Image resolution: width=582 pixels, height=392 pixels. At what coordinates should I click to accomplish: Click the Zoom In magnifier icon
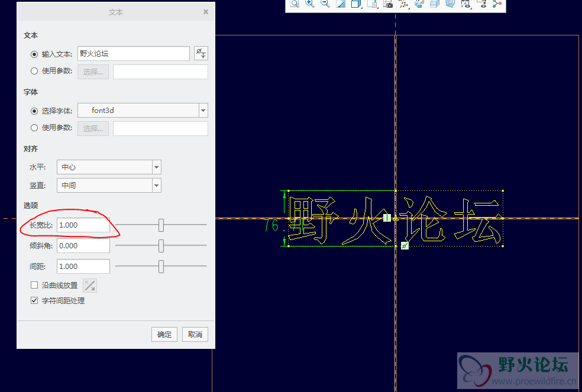pyautogui.click(x=310, y=4)
